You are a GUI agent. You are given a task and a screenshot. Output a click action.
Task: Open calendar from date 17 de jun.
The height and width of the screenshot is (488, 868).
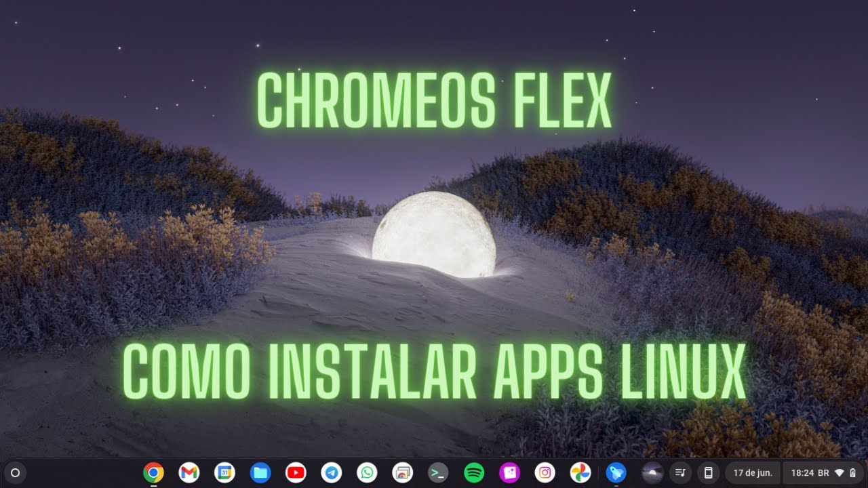coord(753,472)
